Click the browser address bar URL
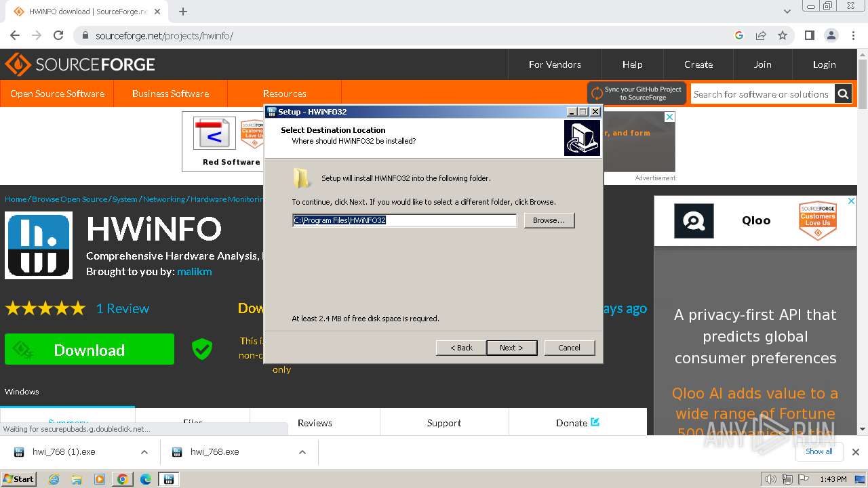This screenshot has width=868, height=488. [x=164, y=35]
